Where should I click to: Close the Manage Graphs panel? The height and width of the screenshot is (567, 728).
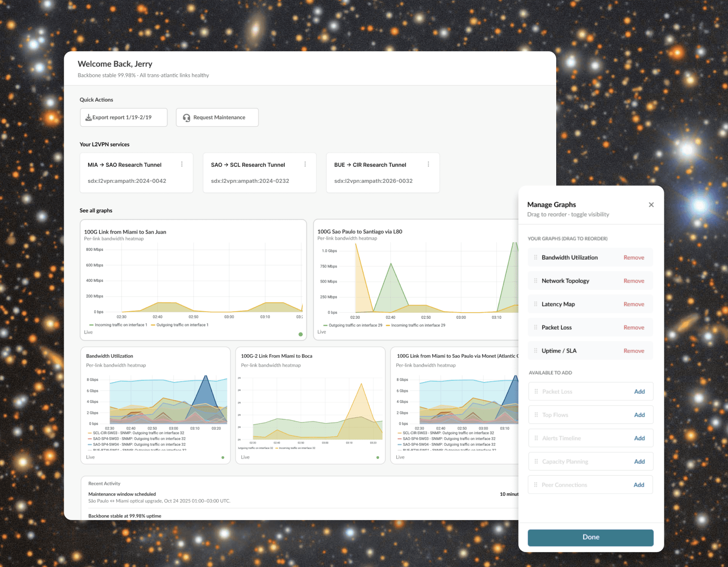(651, 205)
